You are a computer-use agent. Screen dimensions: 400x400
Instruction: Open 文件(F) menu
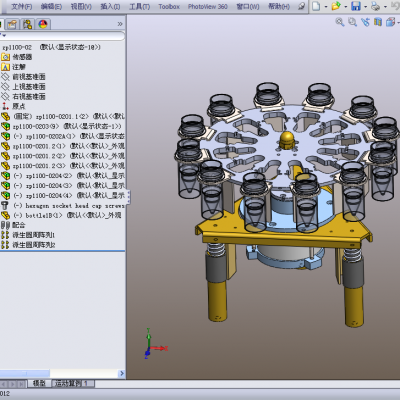click(22, 6)
